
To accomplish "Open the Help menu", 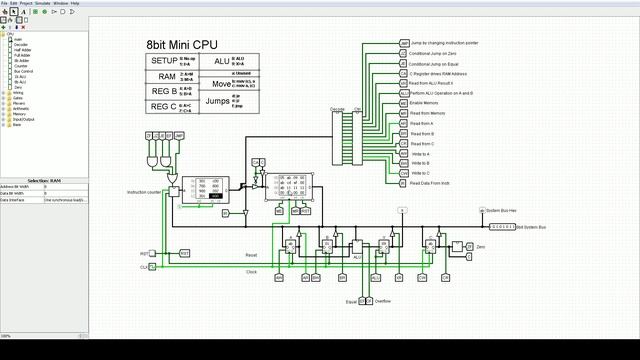I will coord(75,3).
